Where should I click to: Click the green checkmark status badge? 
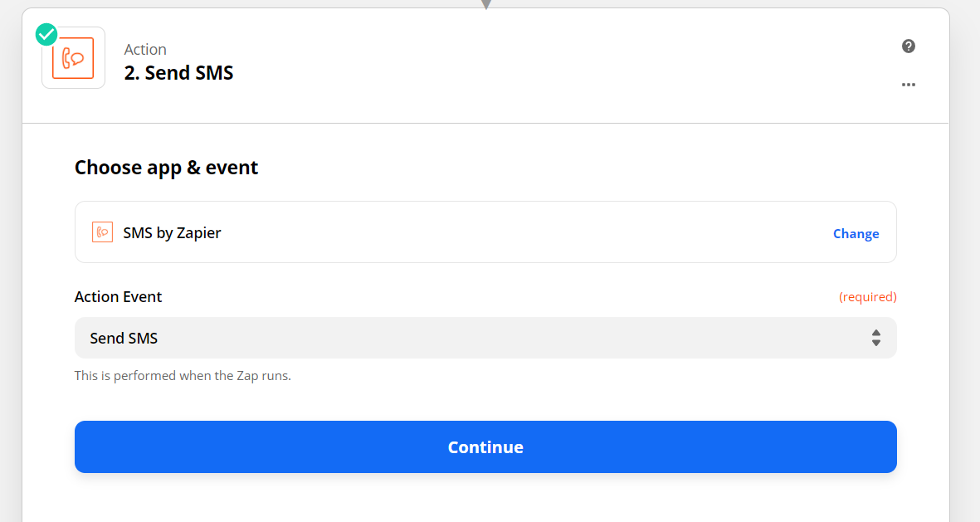tap(46, 34)
